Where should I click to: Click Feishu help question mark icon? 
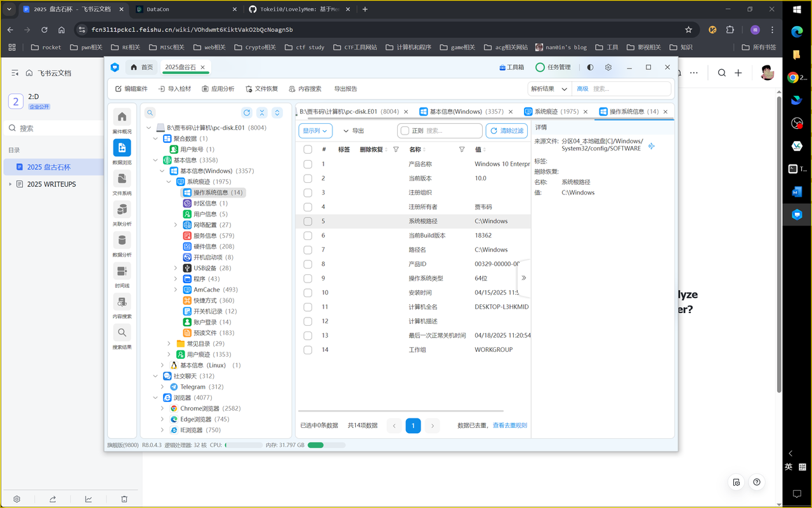click(x=757, y=483)
